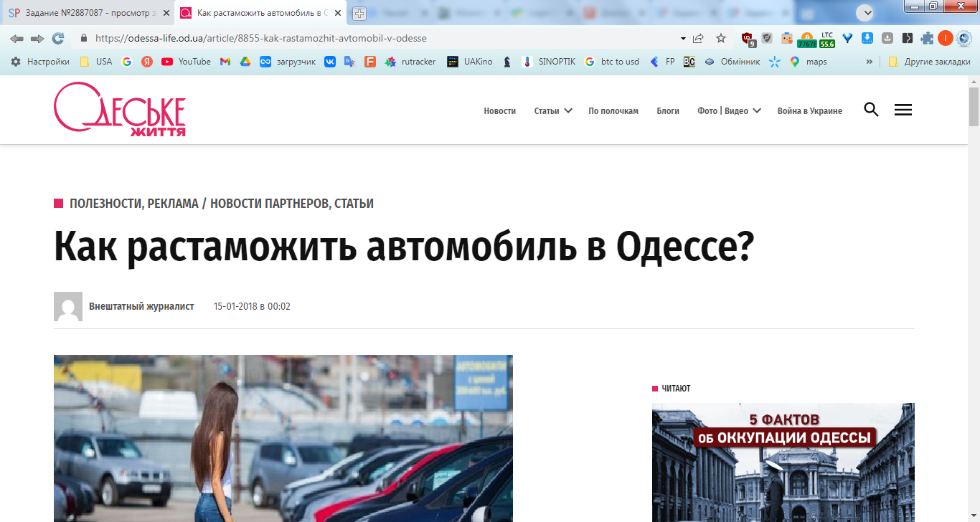Open the gray shield extension

click(767, 39)
